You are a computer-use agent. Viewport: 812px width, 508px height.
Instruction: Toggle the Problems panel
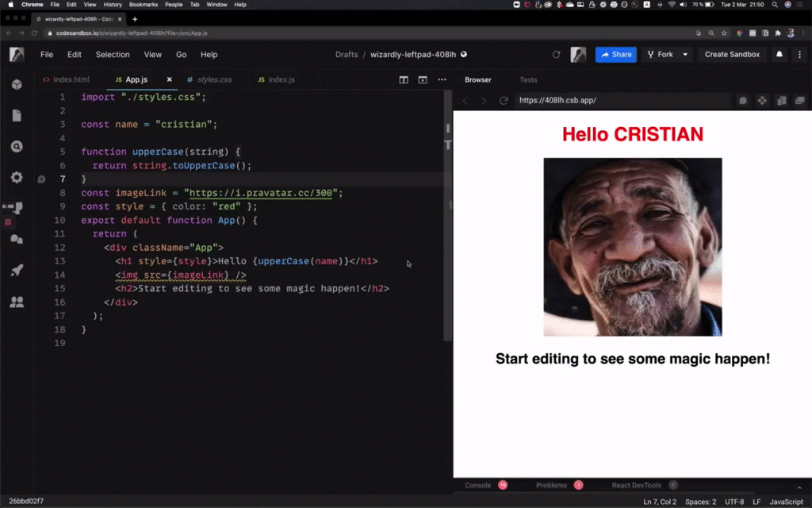pyautogui.click(x=551, y=484)
